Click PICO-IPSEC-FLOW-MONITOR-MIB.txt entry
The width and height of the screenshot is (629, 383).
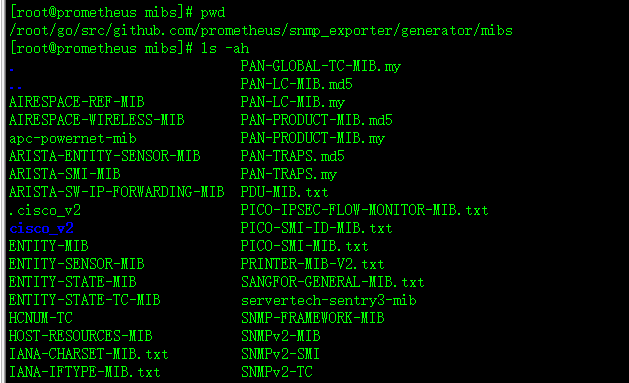[x=364, y=210]
